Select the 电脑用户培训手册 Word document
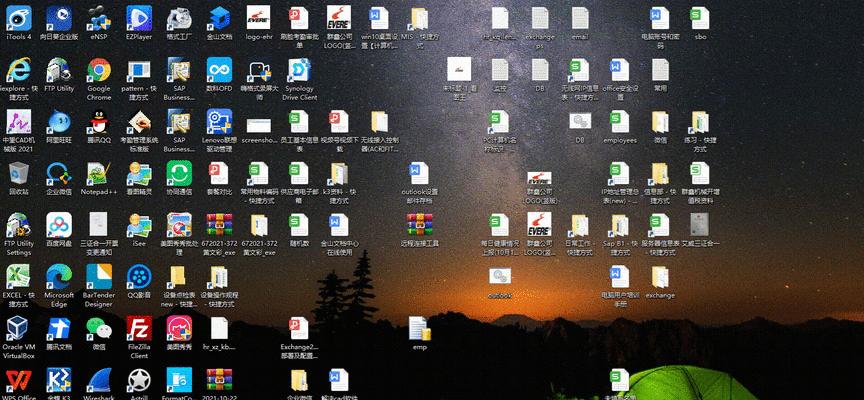Image resolution: width=864 pixels, height=400 pixels. click(620, 277)
